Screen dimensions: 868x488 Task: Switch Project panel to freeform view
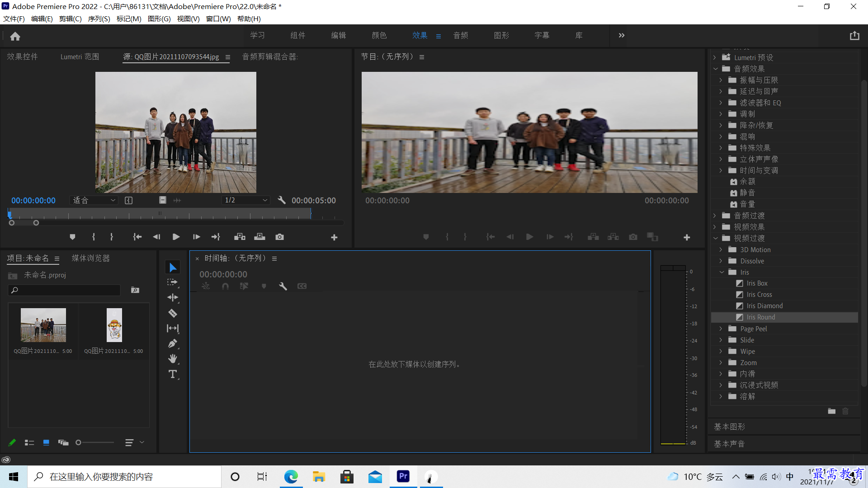coord(63,442)
